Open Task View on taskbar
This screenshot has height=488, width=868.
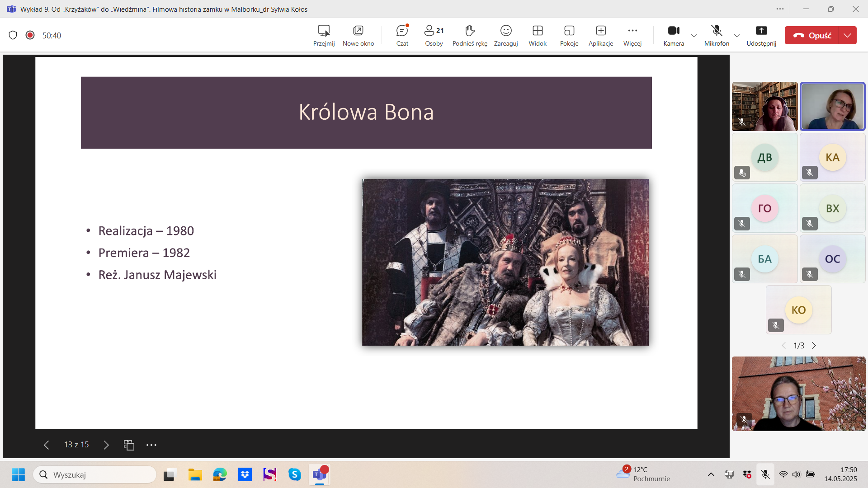point(170,474)
